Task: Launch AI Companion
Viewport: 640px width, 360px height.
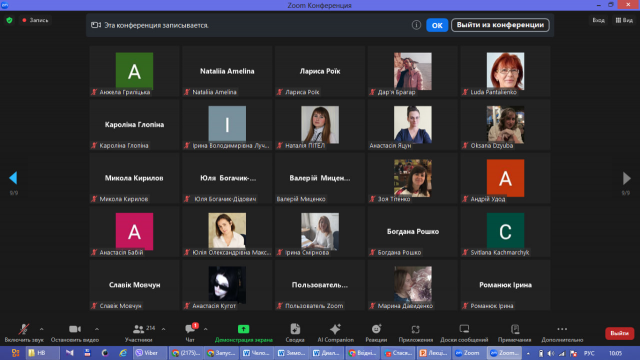Action: coord(336,333)
